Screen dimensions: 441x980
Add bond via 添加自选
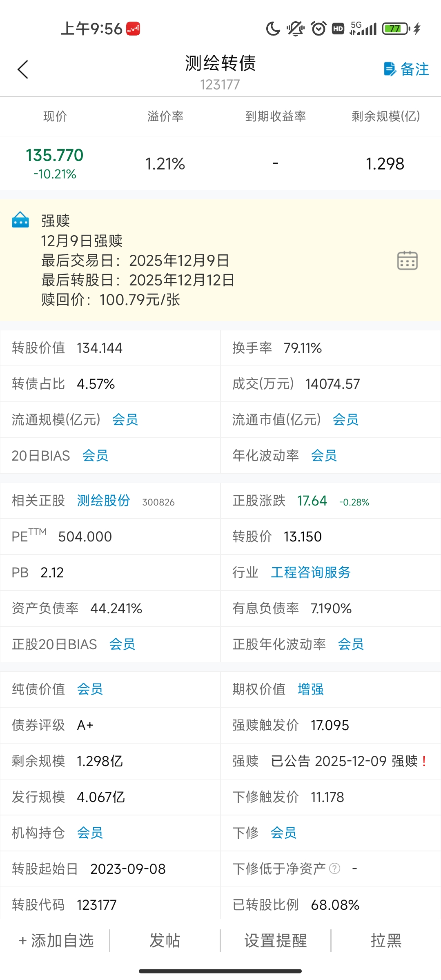56,940
